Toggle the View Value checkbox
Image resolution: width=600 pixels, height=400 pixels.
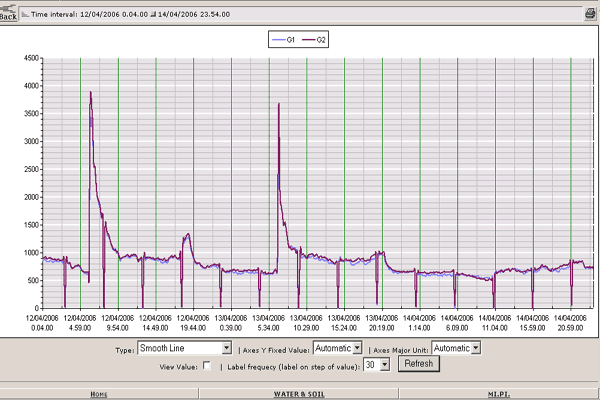pyautogui.click(x=207, y=366)
